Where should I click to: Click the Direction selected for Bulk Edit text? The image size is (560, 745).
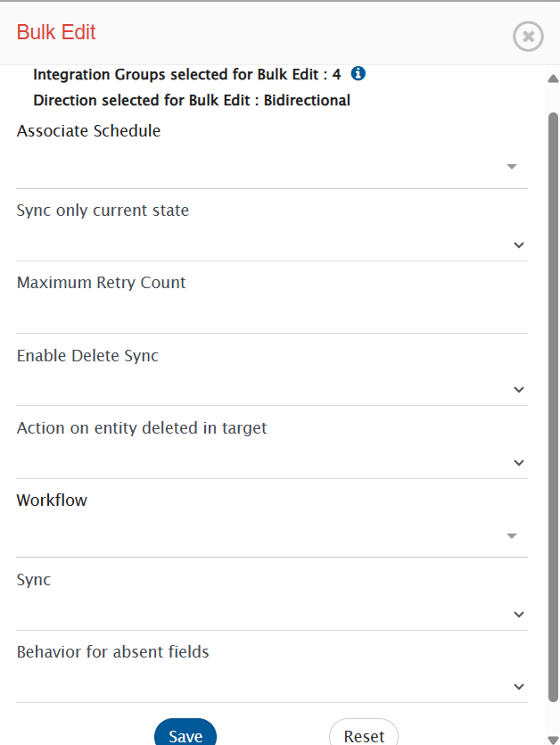click(192, 100)
